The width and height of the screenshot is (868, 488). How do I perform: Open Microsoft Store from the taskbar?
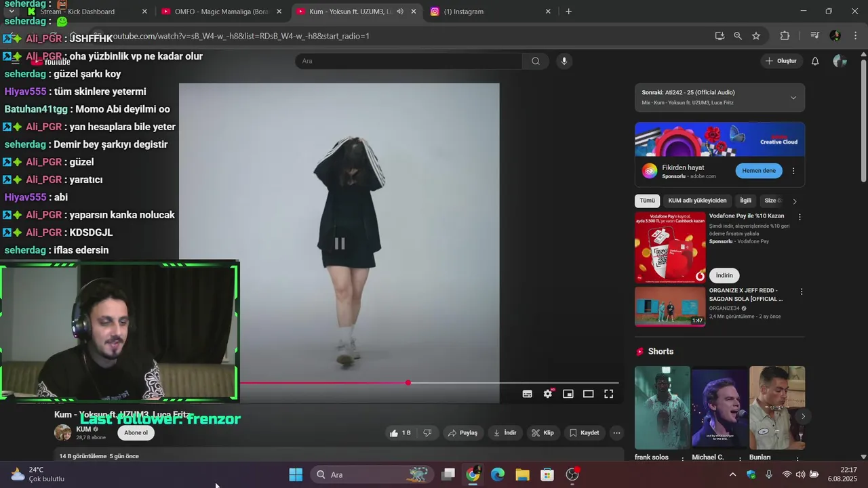[x=547, y=474]
